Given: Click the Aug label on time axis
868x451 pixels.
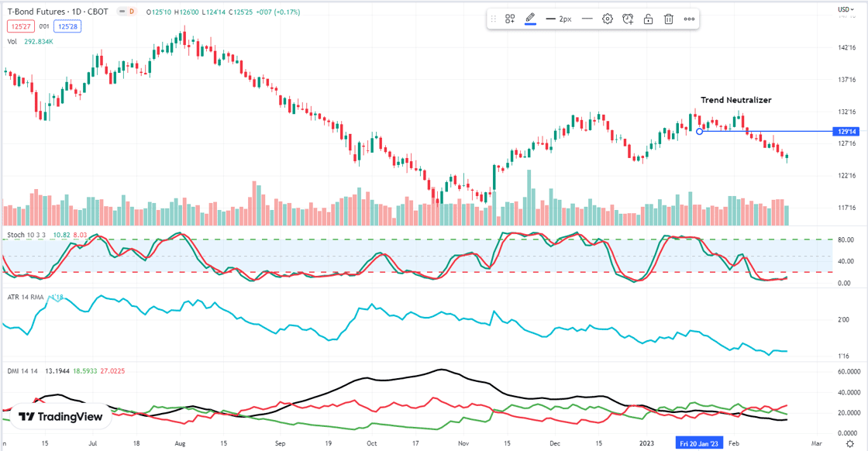Looking at the screenshot, I should coord(180,443).
